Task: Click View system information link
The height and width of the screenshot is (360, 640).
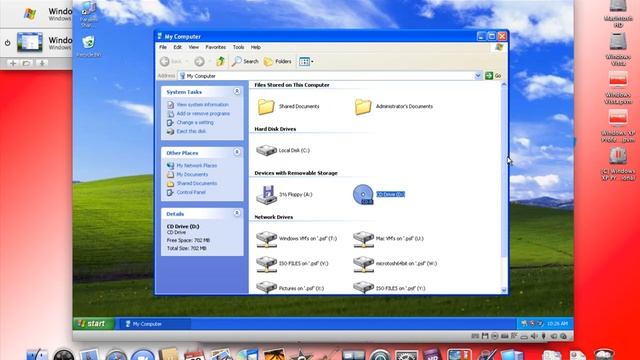Action: [x=202, y=105]
